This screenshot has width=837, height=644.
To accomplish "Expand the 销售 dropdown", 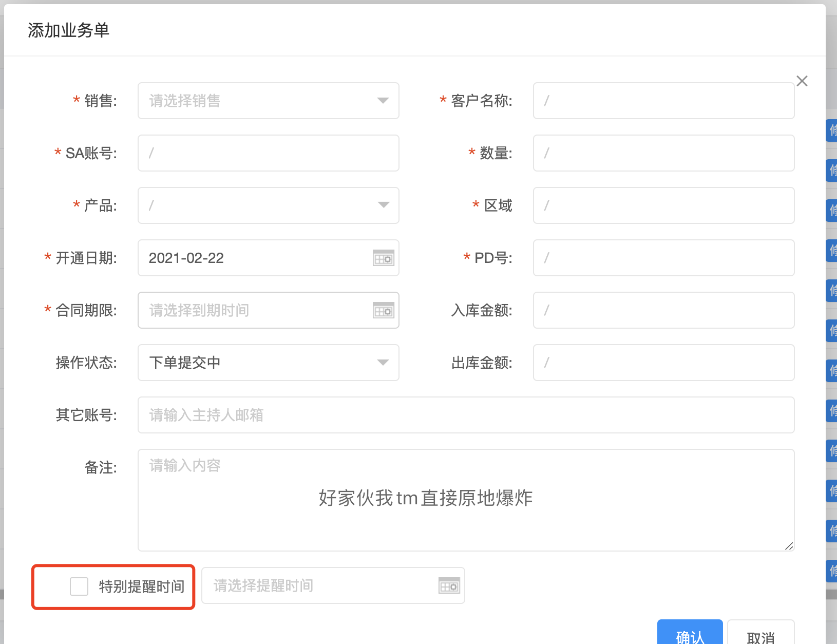I will 269,101.
